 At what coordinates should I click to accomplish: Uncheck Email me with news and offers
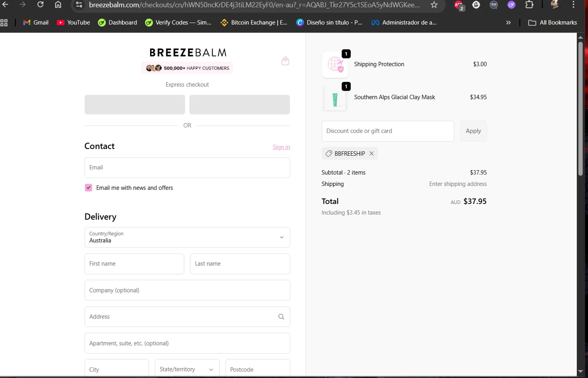[x=89, y=188]
